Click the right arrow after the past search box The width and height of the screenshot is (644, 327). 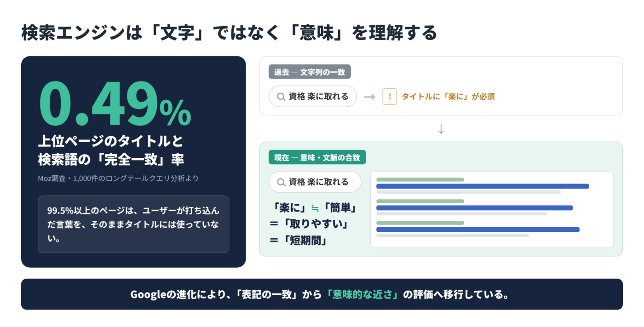click(x=370, y=97)
